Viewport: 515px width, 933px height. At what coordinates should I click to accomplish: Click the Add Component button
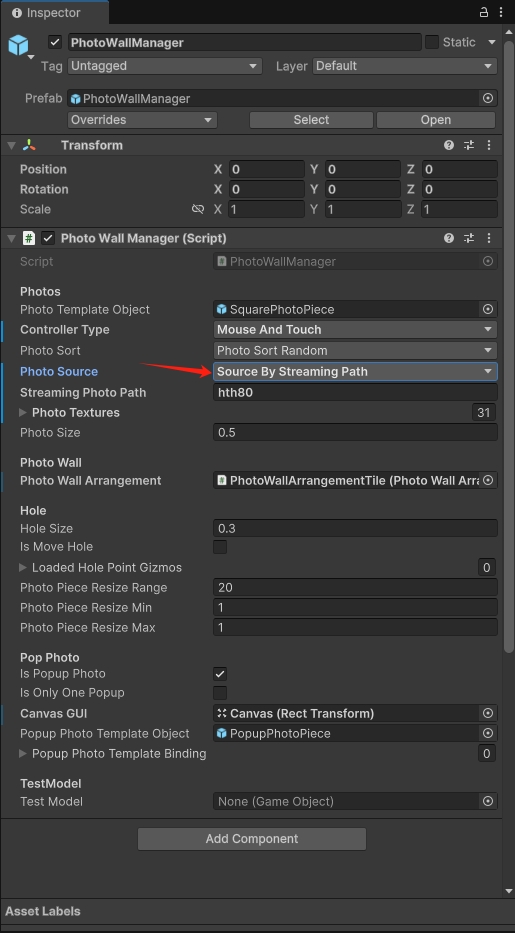(x=252, y=838)
